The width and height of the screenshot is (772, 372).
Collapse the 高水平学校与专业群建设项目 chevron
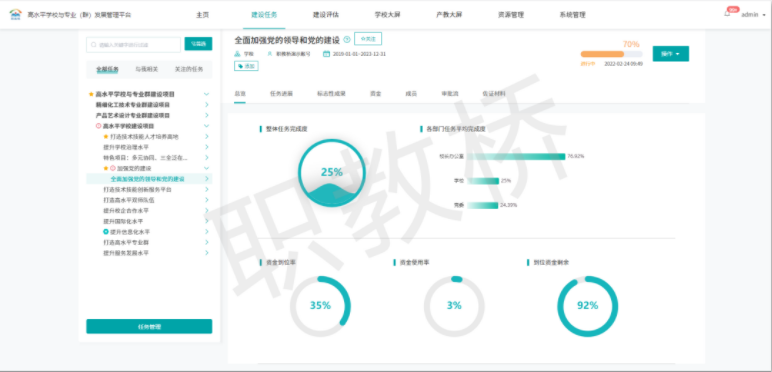(206, 94)
